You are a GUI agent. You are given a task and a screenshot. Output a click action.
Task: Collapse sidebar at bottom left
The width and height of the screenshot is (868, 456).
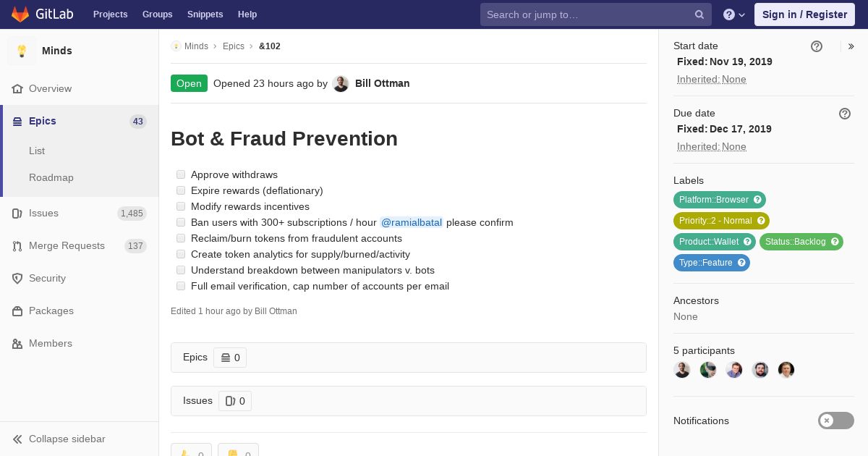[59, 439]
